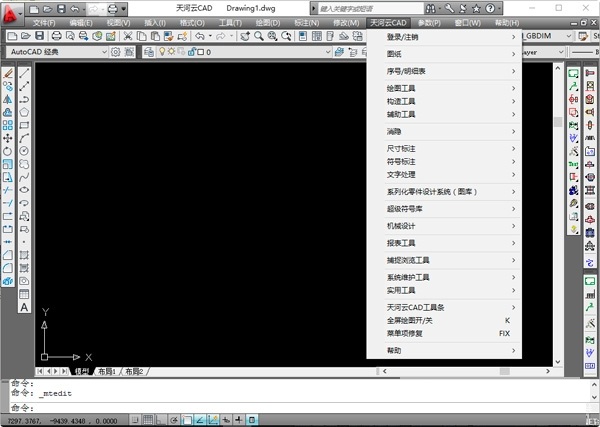The image size is (600, 427).
Task: Switch to the 布局1 layout tab
Action: coord(107,372)
